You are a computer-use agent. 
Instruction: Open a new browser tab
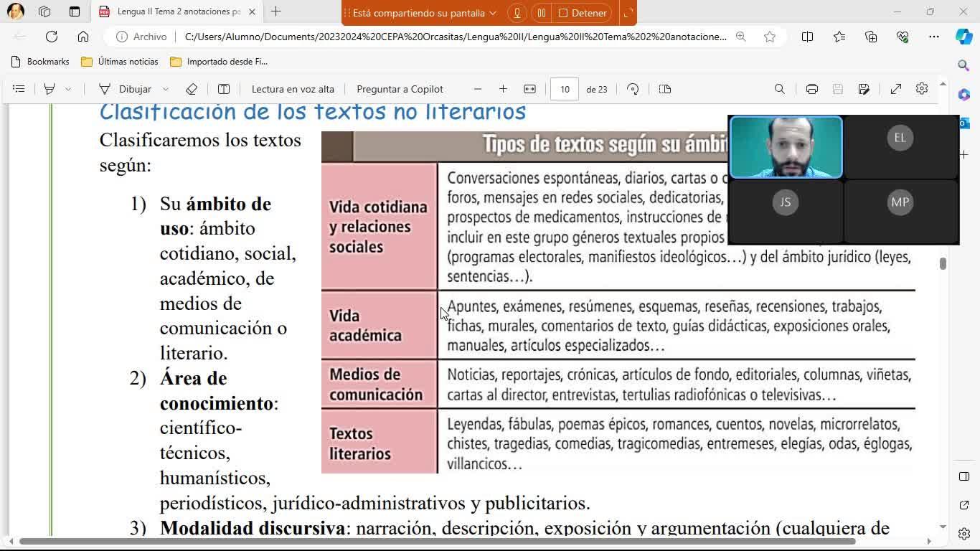[276, 11]
